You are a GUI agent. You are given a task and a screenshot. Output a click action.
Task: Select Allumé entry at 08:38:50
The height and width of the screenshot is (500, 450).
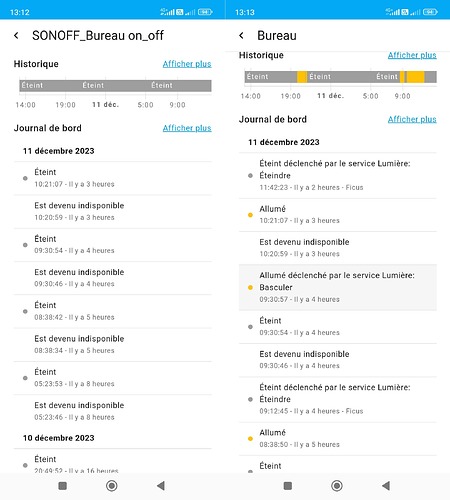[338, 438]
